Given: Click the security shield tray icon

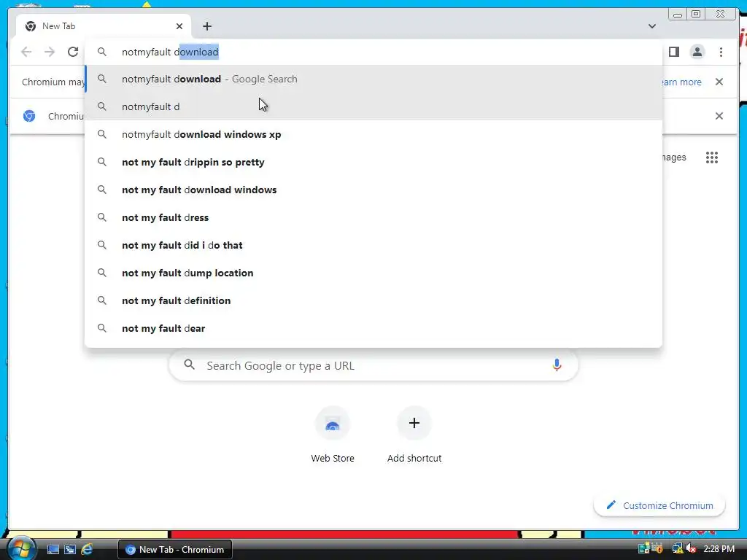Looking at the screenshot, I should (x=658, y=548).
